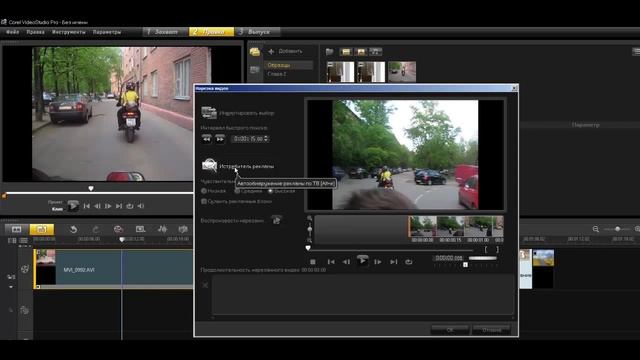Close the multi-trim video dialog
The width and height of the screenshot is (640, 360).
pyautogui.click(x=514, y=88)
